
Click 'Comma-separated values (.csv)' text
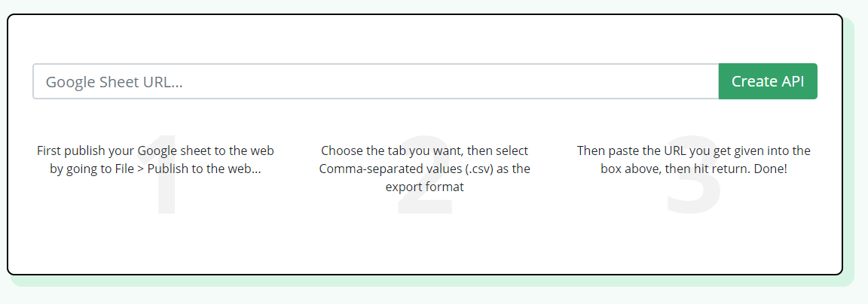tap(406, 169)
